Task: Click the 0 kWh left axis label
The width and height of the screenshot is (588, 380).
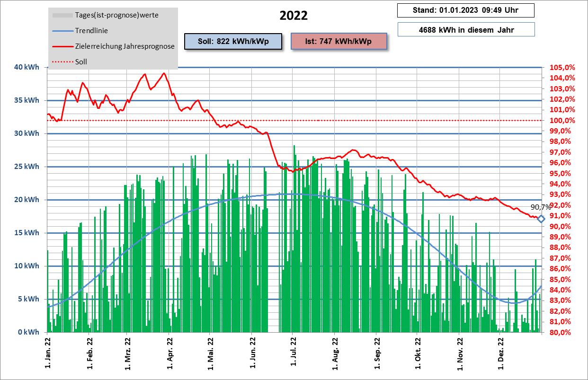Action: [x=28, y=332]
